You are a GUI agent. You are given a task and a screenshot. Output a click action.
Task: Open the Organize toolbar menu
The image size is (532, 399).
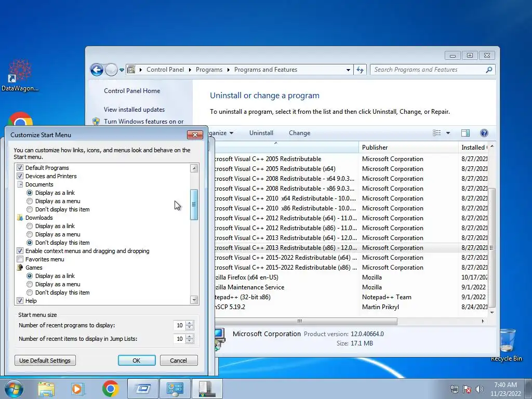221,133
